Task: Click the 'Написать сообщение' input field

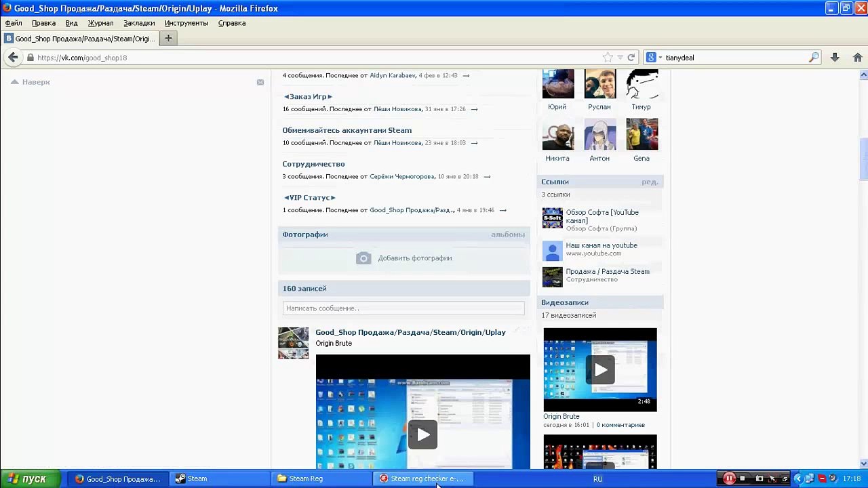Action: tap(403, 308)
